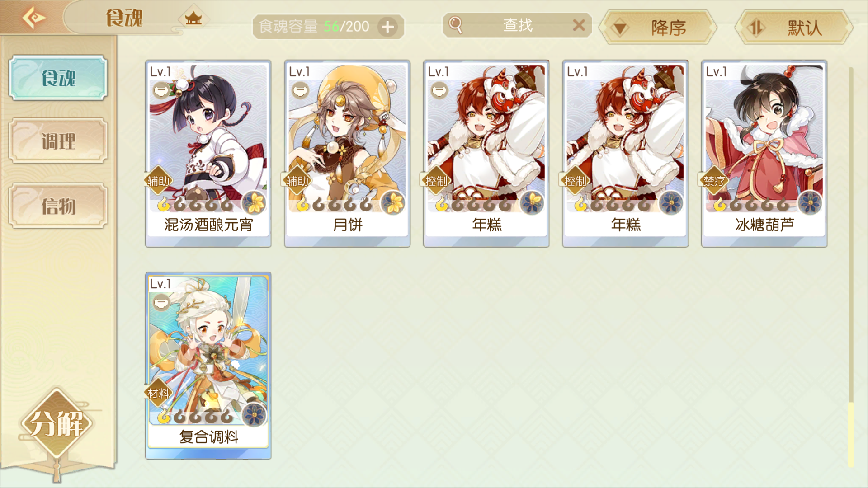
Task: Open the 默认 sorting dropdown
Action: [x=794, y=28]
